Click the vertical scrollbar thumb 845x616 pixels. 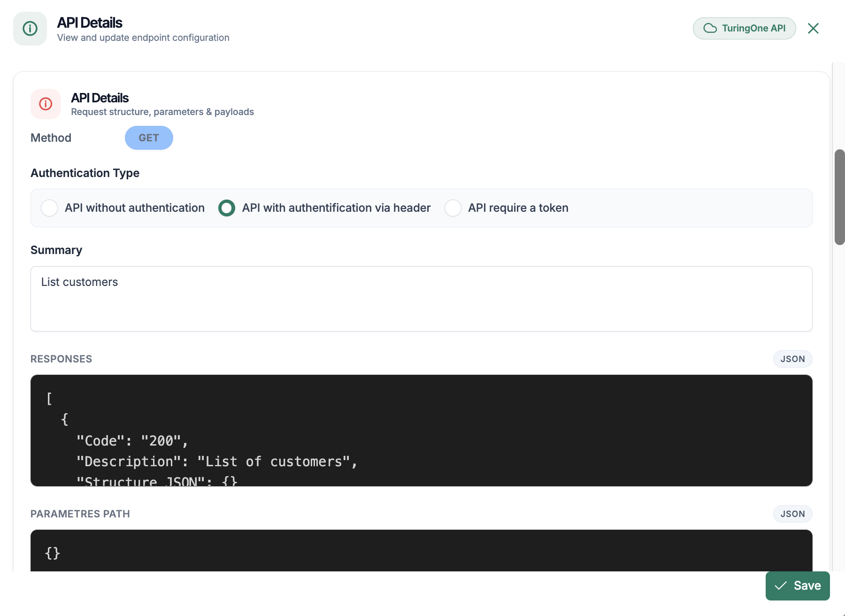pyautogui.click(x=839, y=197)
